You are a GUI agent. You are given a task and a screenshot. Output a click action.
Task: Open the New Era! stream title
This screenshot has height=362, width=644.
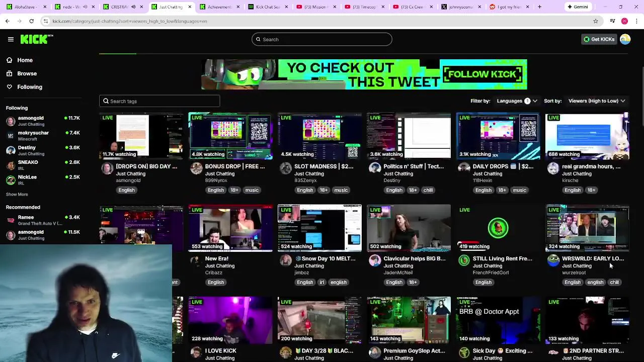coord(216,258)
